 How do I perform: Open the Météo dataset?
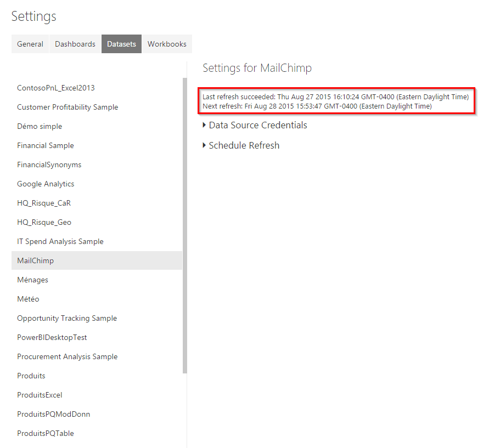click(x=28, y=299)
